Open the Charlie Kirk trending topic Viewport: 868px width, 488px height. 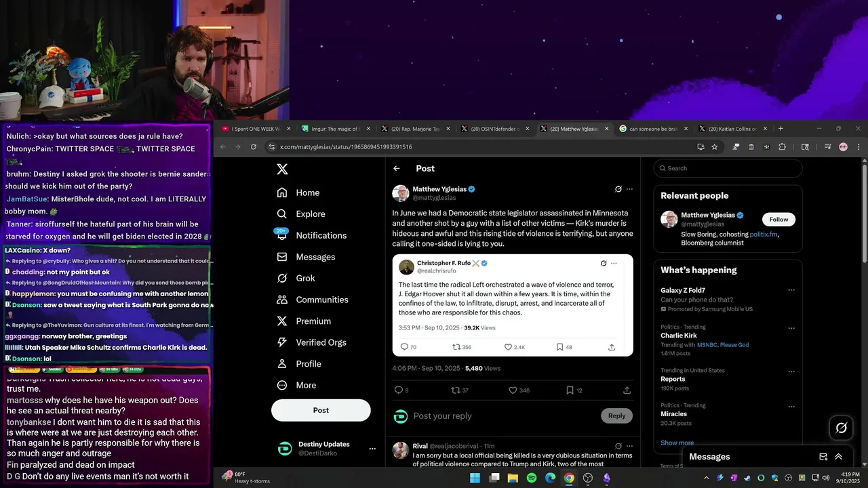click(x=678, y=335)
